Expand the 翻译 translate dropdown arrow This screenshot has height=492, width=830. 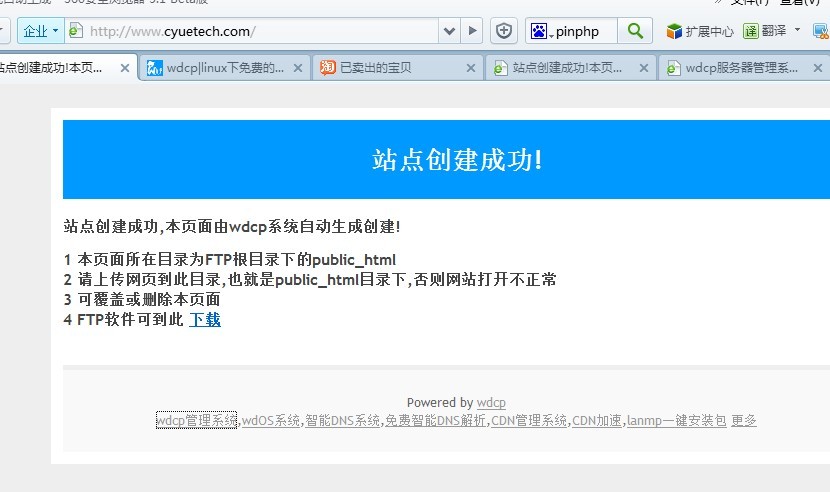(x=797, y=30)
